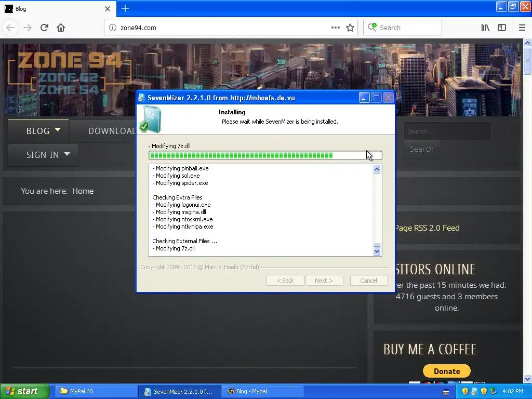Image resolution: width=532 pixels, height=399 pixels.
Task: Click the installer disc tray icon
Action: tap(474, 392)
